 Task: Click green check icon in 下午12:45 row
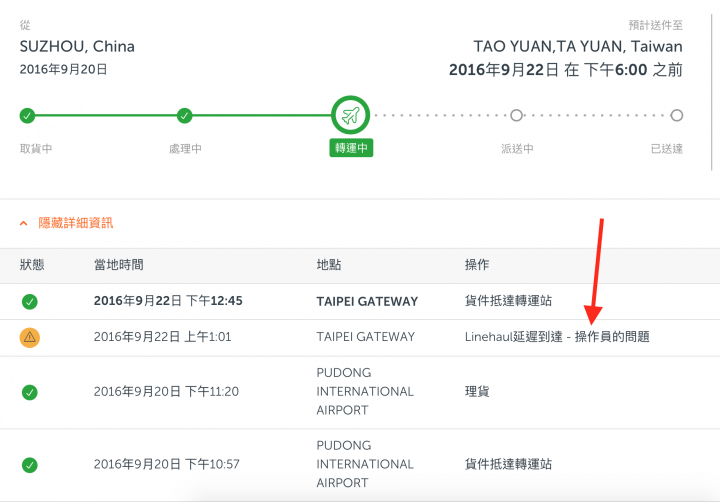(30, 301)
